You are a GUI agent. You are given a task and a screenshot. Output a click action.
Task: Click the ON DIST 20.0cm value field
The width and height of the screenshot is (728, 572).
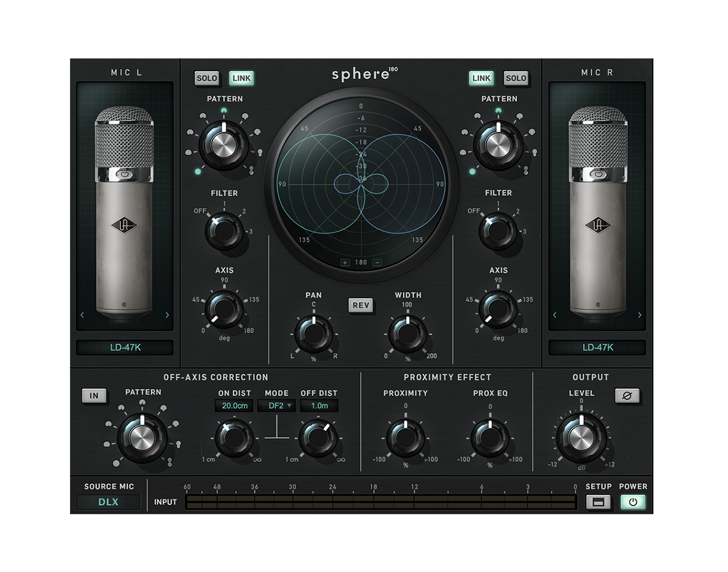click(x=233, y=406)
